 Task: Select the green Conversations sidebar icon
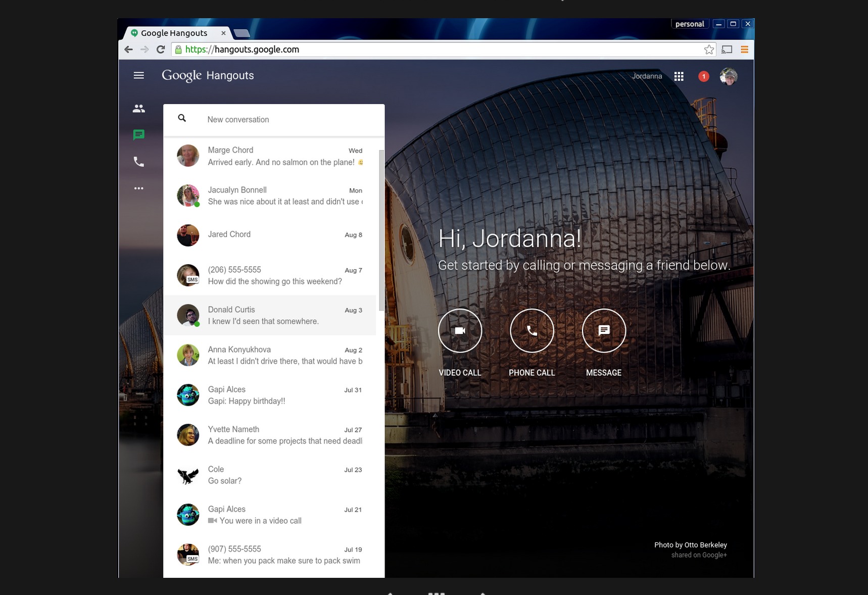(139, 135)
